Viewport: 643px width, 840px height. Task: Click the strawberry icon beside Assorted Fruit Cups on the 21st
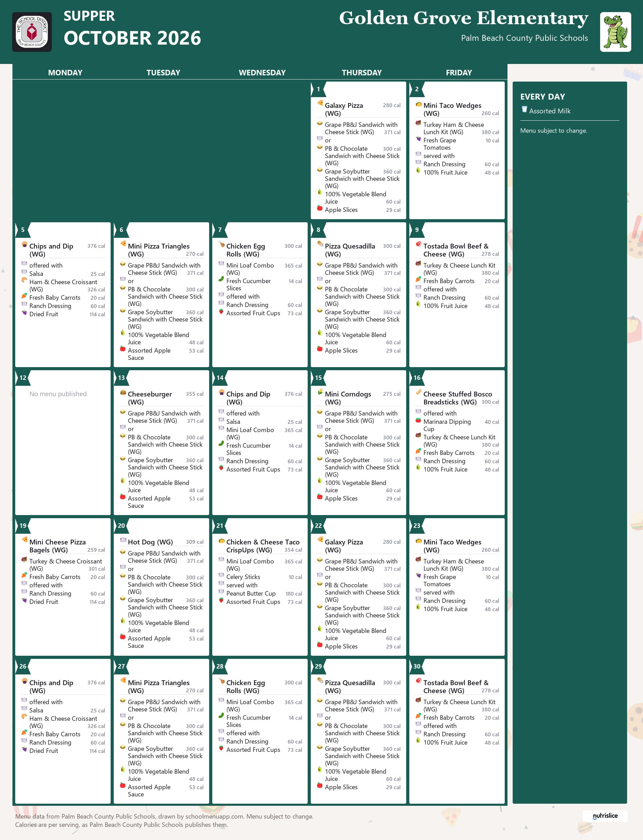[x=221, y=600]
